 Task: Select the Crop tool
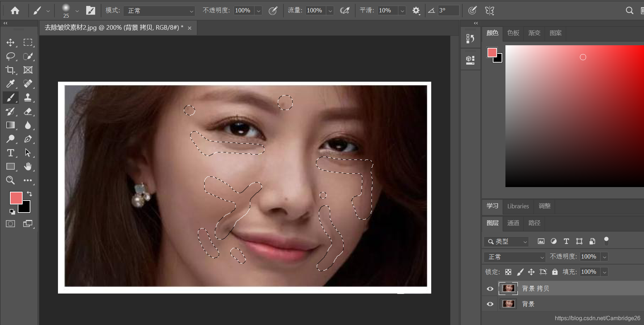tap(10, 70)
